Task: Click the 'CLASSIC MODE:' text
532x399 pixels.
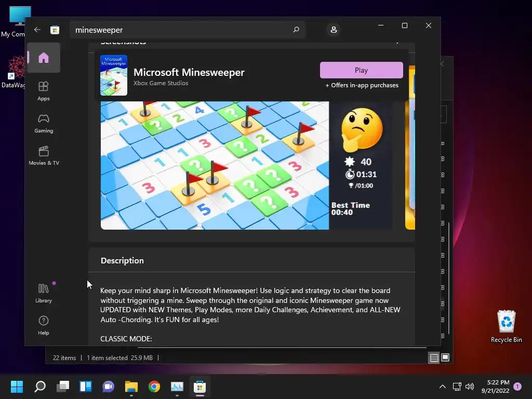Action: [x=126, y=339]
